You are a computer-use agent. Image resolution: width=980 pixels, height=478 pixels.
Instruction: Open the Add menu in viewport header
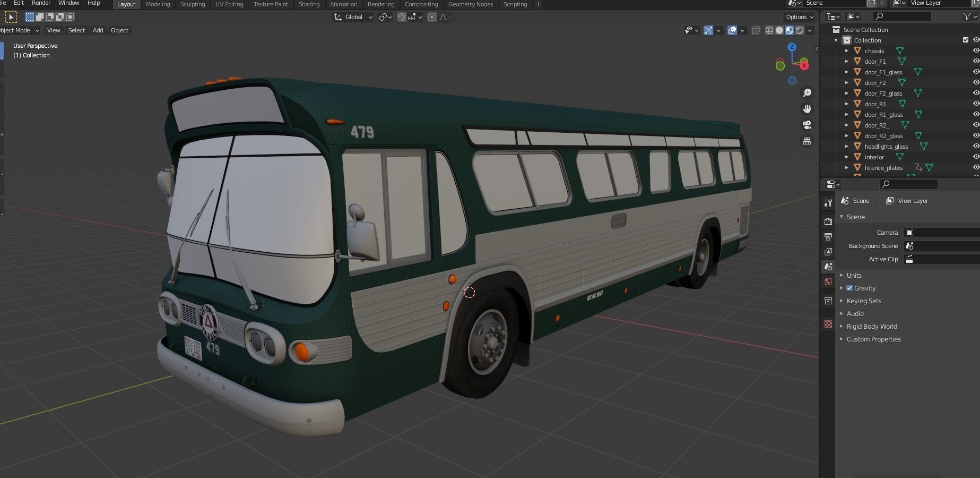[98, 30]
